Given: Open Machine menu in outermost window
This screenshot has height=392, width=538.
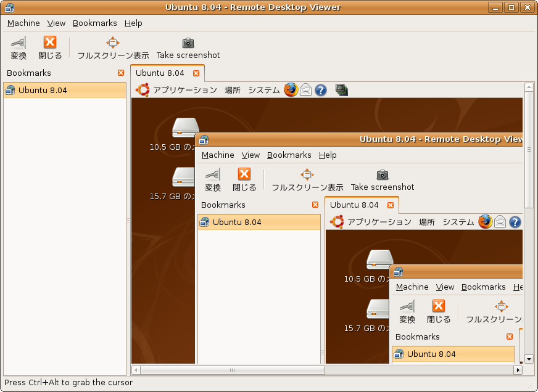Looking at the screenshot, I should (23, 23).
